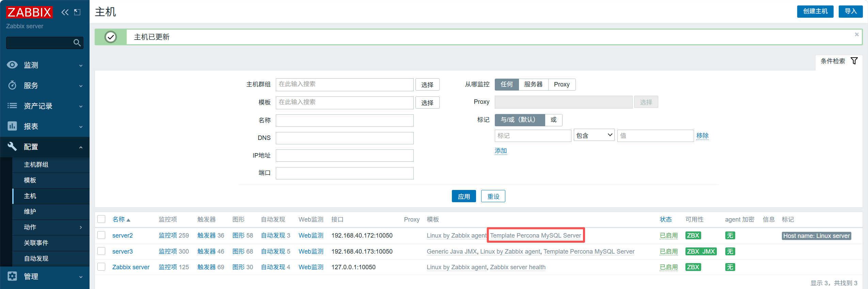Viewport: 868px width, 289px height.
Task: Click the 应用 filter button
Action: 464,196
